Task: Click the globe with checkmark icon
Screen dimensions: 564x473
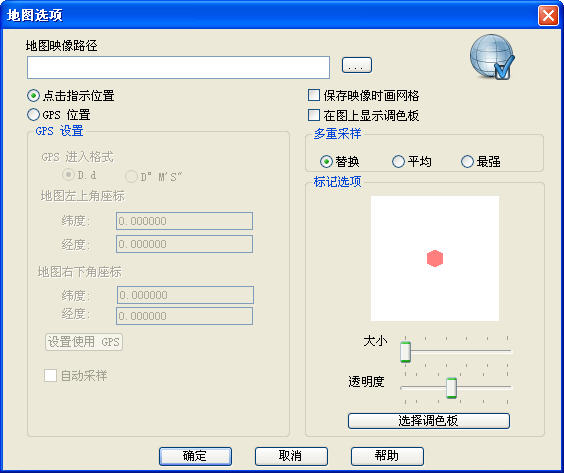Action: [492, 57]
